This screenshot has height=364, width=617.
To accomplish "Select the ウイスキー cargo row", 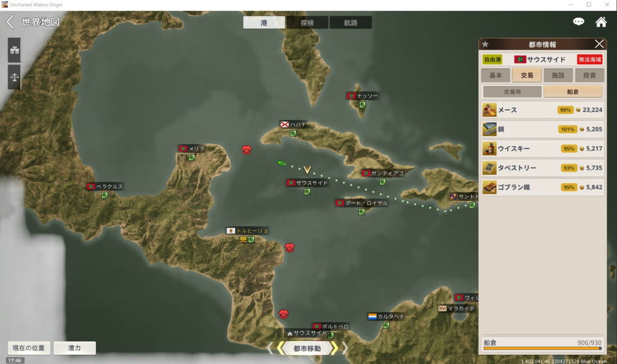I will point(542,148).
